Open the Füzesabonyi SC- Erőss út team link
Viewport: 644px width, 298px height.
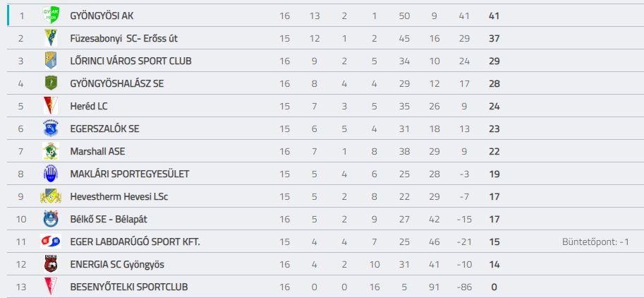coord(124,39)
